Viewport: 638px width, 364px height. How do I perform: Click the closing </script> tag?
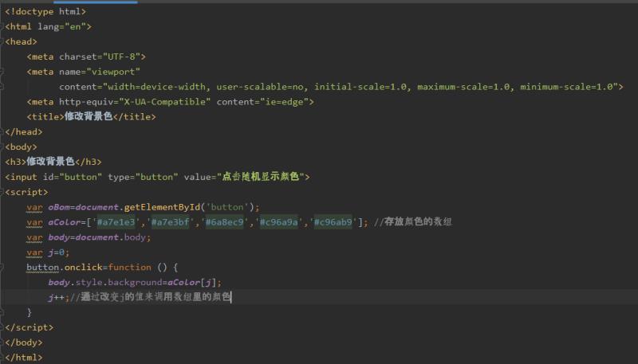30,327
